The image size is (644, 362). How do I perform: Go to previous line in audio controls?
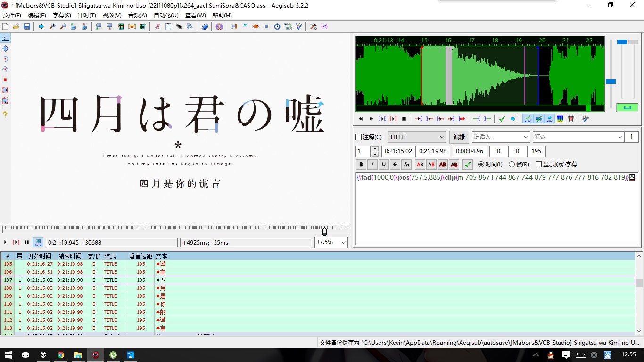click(361, 119)
